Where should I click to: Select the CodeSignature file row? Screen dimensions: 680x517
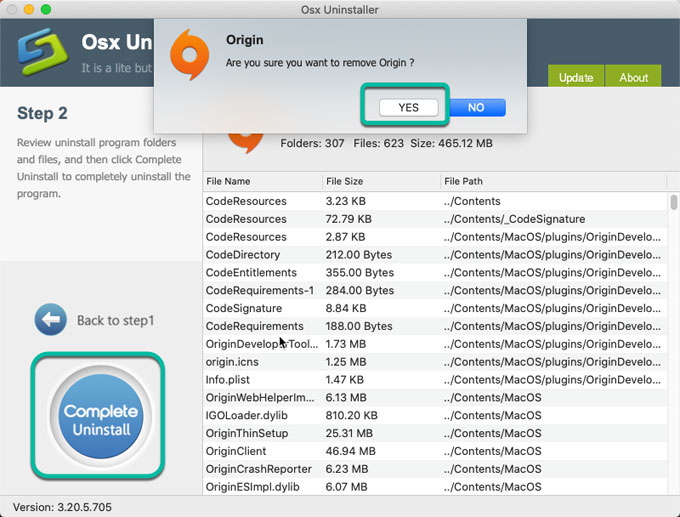435,308
